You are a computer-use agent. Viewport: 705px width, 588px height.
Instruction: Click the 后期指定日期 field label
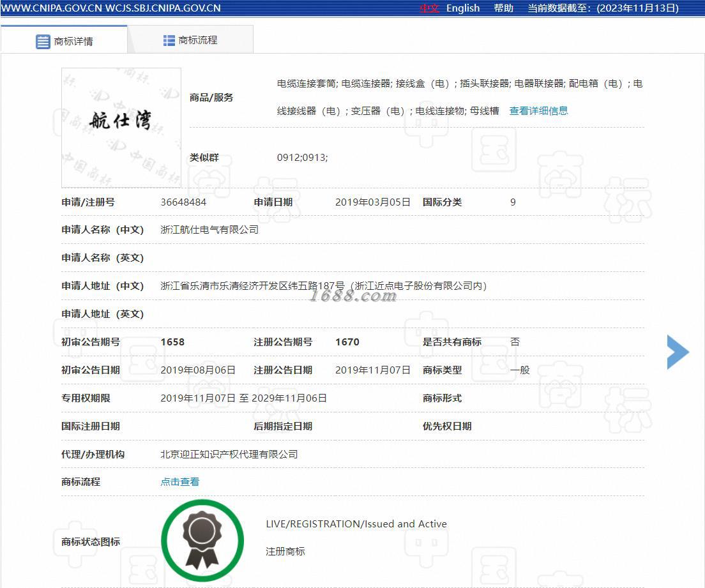pyautogui.click(x=283, y=426)
